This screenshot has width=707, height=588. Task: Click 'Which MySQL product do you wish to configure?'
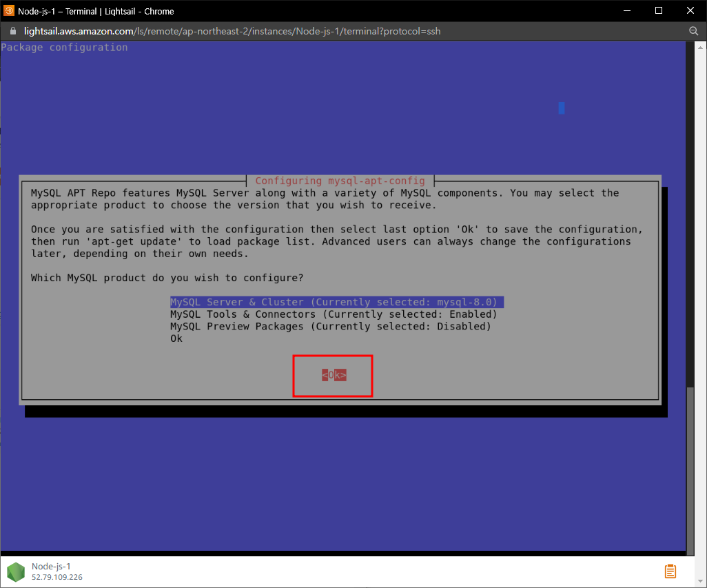[167, 278]
